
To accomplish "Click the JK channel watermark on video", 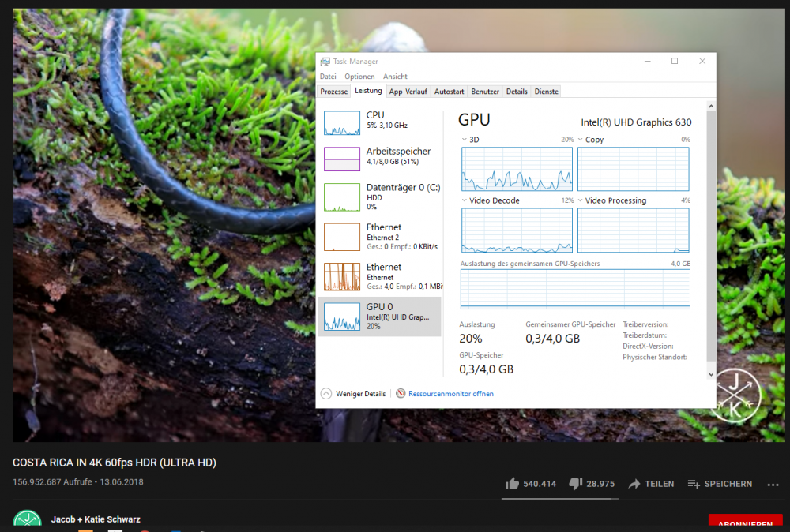I will tap(735, 396).
